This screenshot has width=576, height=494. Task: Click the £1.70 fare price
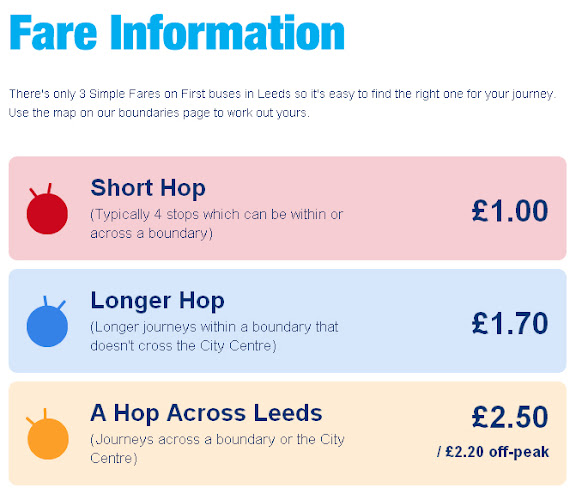[x=510, y=323]
